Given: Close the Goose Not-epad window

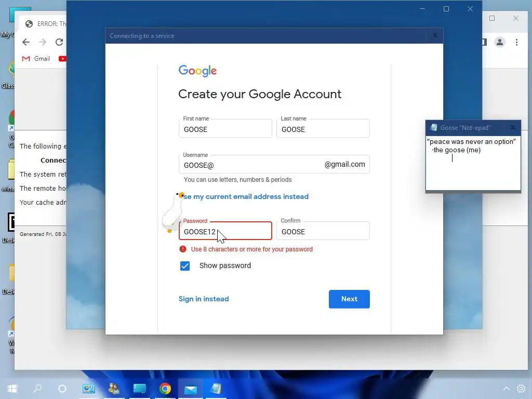Looking at the screenshot, I should pos(513,128).
